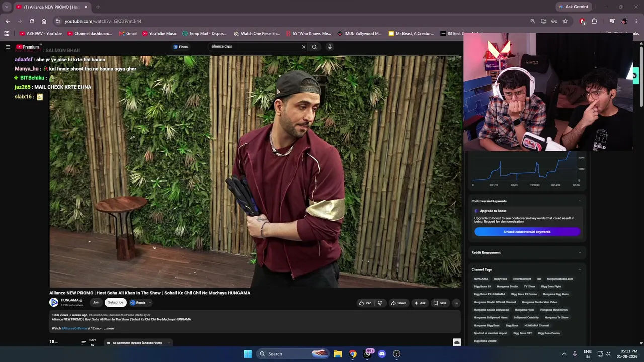Open the Ask AI button
644x362 pixels.
point(420,303)
